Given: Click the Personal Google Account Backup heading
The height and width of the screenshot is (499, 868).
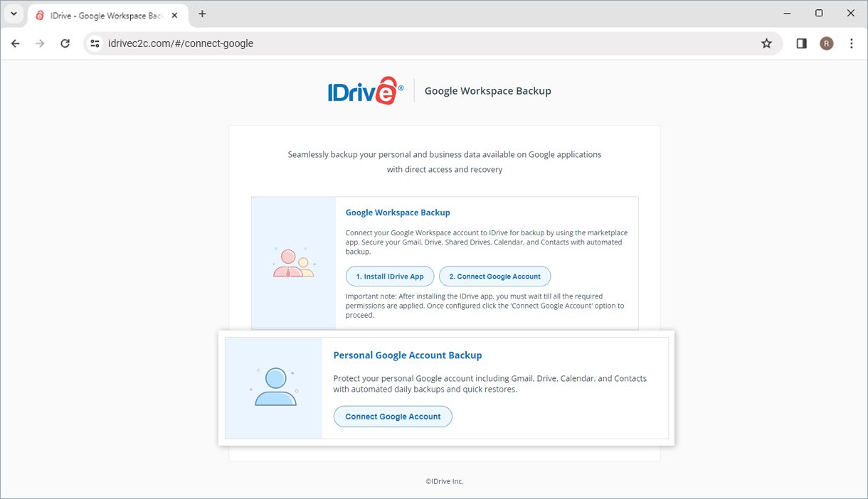Looking at the screenshot, I should [x=408, y=355].
